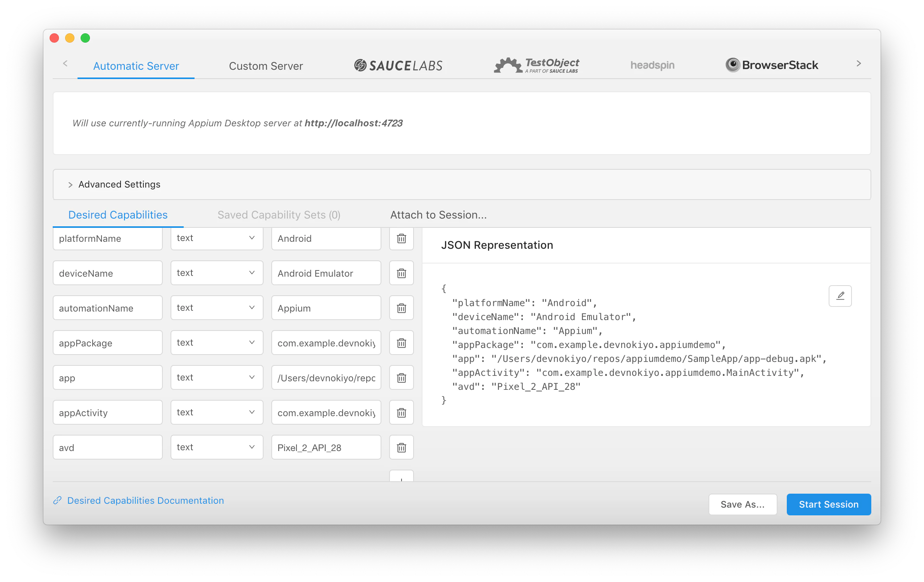The height and width of the screenshot is (582, 924).
Task: Edit raw JSON with pencil icon
Action: (x=840, y=296)
